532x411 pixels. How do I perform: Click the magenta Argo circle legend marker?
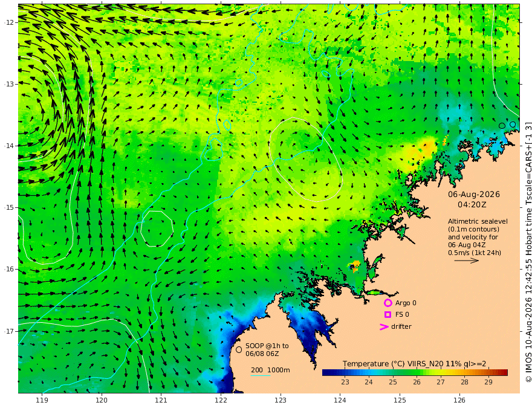(388, 303)
